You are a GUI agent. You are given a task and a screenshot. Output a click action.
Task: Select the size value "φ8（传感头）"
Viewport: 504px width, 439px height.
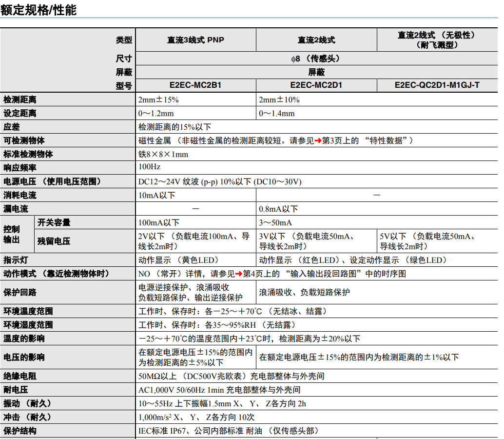point(316,59)
